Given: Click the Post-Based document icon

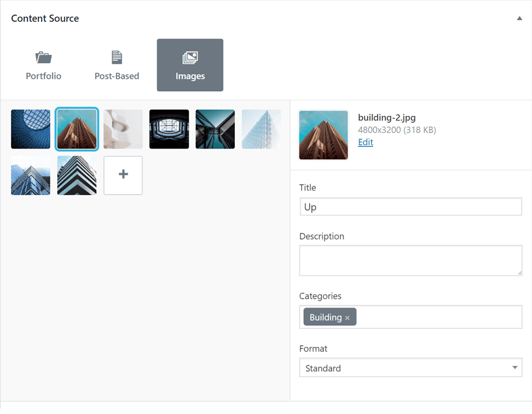Looking at the screenshot, I should click(x=116, y=57).
